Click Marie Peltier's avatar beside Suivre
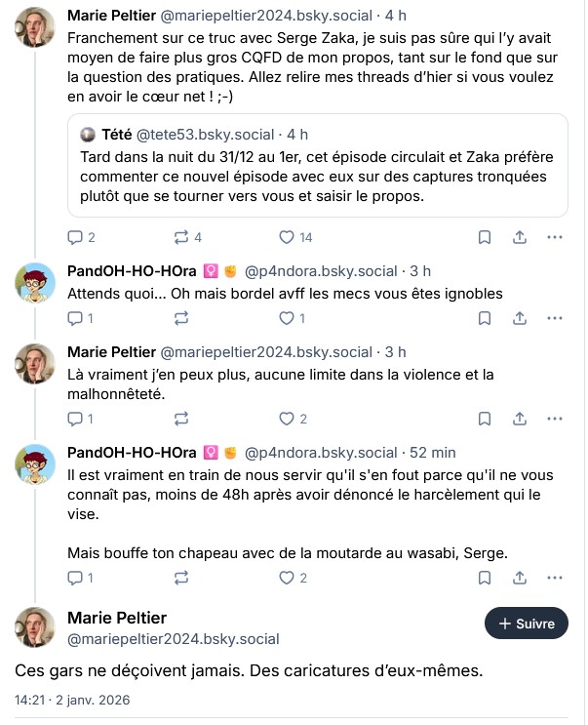This screenshot has height=725, width=588. tap(35, 627)
